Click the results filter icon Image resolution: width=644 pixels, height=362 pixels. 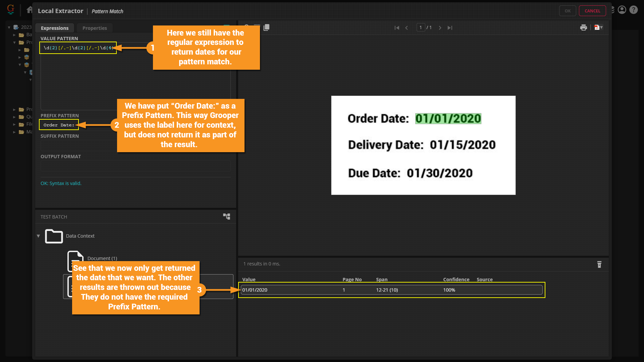(599, 264)
